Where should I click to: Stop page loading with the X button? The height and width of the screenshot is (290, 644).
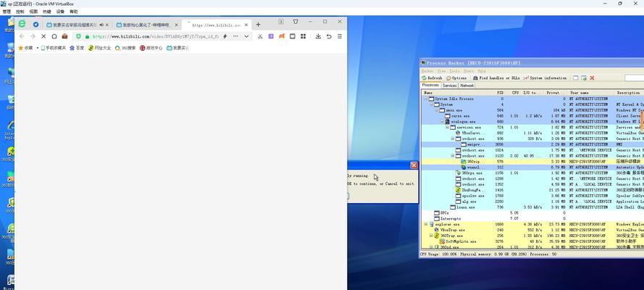point(43,36)
